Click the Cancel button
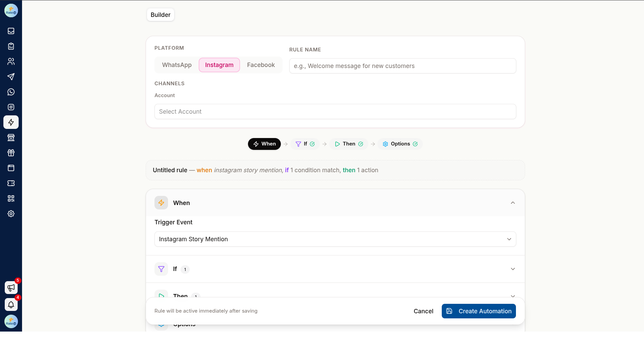The width and height of the screenshot is (644, 339). (x=423, y=311)
